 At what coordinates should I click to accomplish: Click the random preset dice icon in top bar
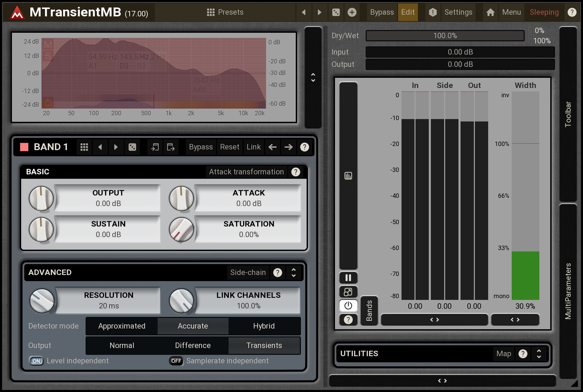[336, 12]
